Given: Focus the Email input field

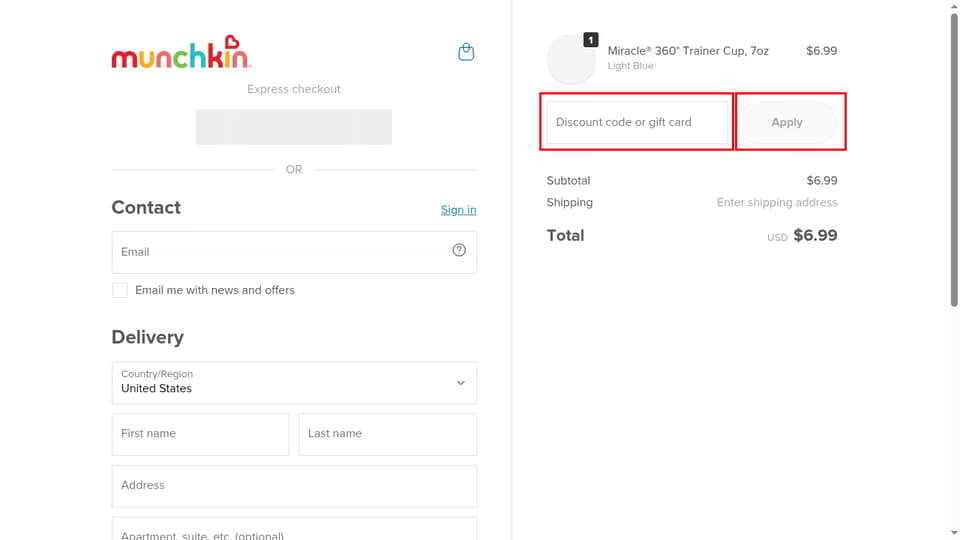Looking at the screenshot, I should [294, 252].
